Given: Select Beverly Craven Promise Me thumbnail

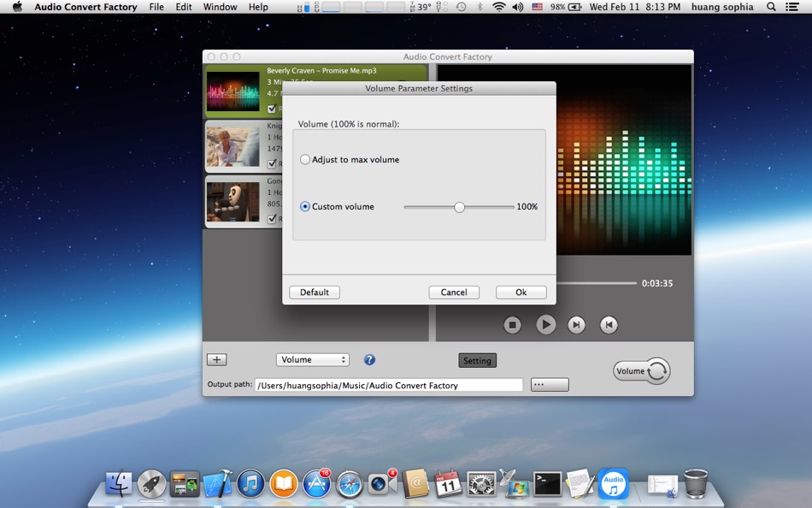Looking at the screenshot, I should [x=233, y=92].
